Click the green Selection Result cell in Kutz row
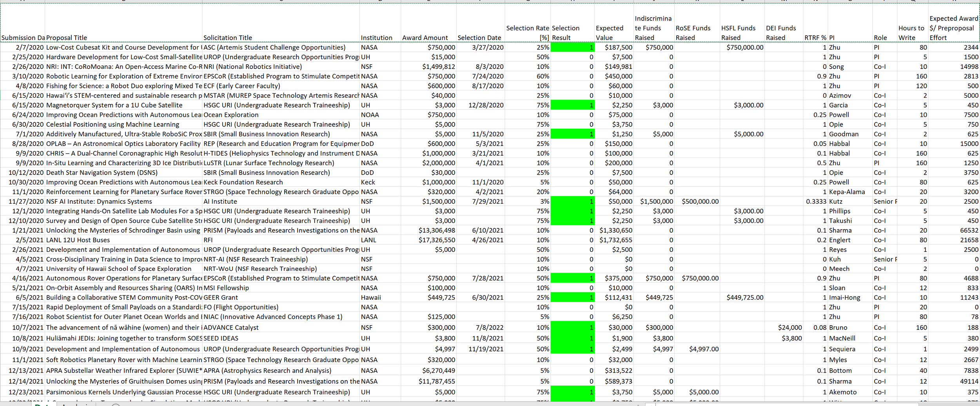The width and height of the screenshot is (980, 406). coord(573,202)
